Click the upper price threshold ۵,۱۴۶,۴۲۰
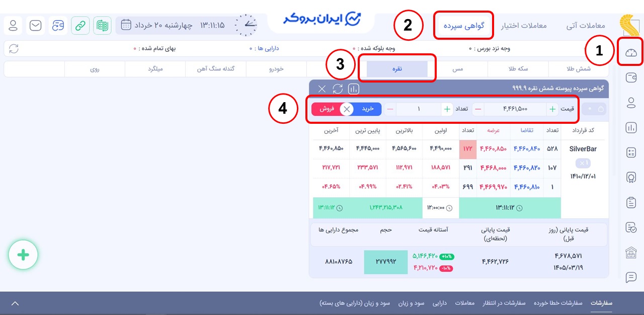Viewport: 644px width, 315px height. click(425, 256)
